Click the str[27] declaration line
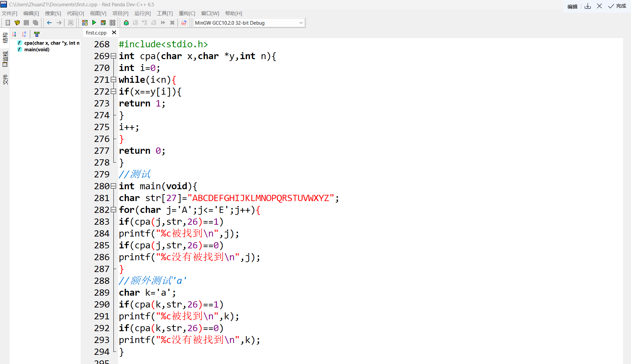This screenshot has height=364, width=631. click(x=229, y=198)
